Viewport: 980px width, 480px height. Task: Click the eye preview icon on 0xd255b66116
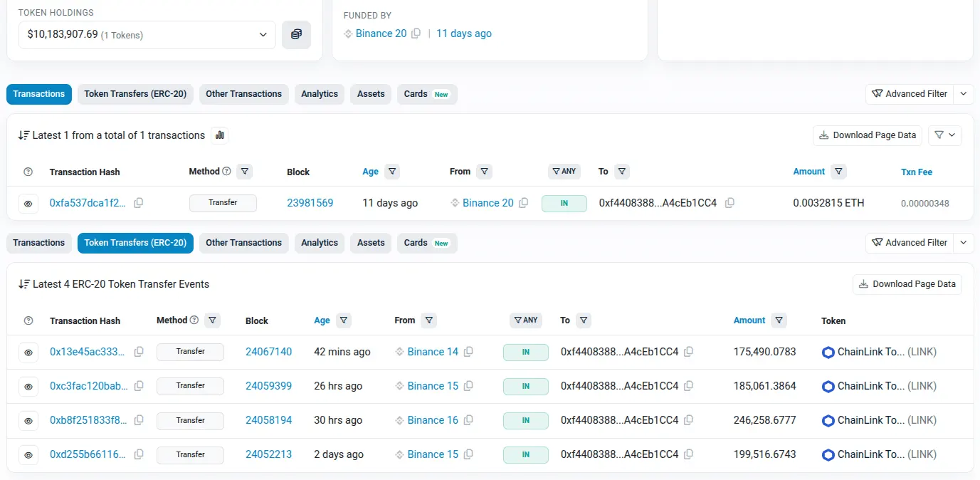click(28, 454)
